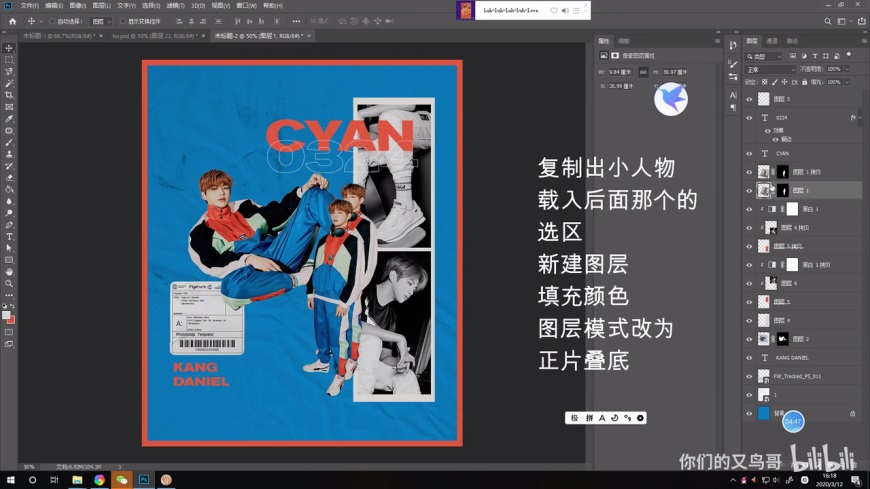Select the Hand tool
Screen dimensions: 870x489
[x=9, y=271]
